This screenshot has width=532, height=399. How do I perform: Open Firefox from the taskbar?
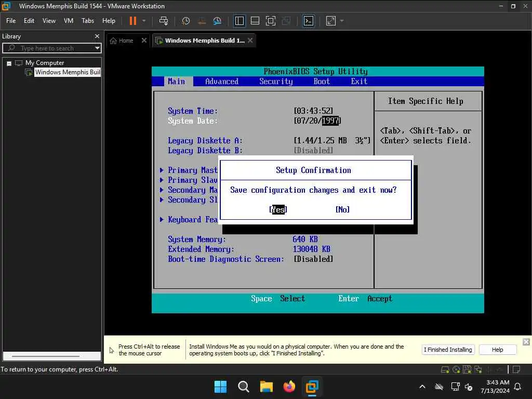(289, 387)
